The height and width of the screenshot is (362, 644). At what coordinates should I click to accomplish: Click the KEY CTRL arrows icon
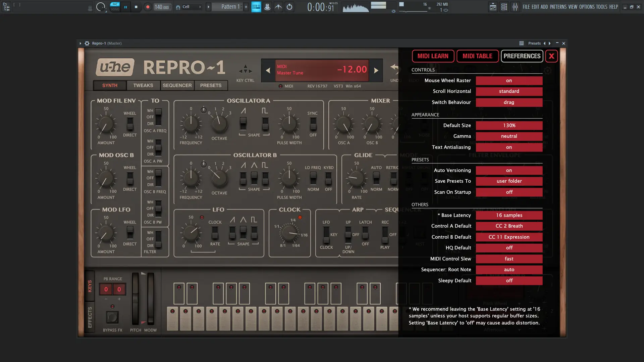point(245,70)
